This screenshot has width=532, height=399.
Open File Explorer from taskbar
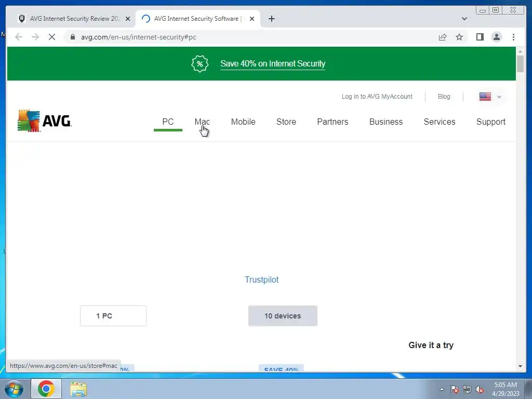tap(78, 389)
